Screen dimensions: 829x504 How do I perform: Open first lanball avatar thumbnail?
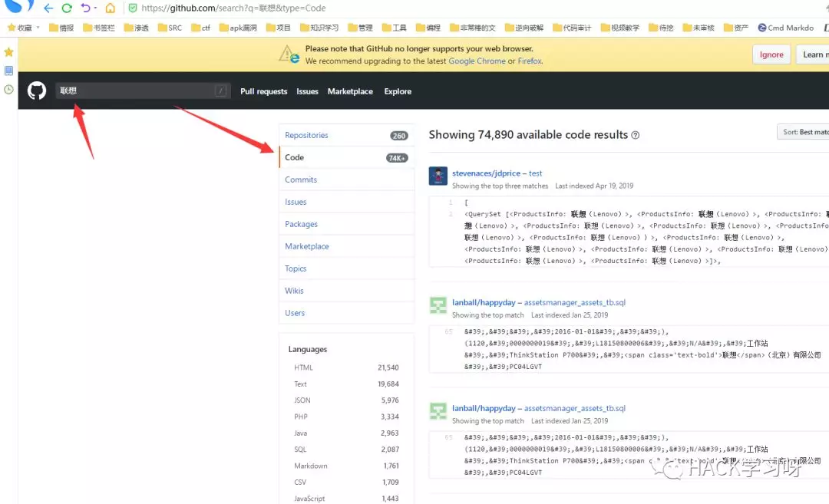click(438, 305)
